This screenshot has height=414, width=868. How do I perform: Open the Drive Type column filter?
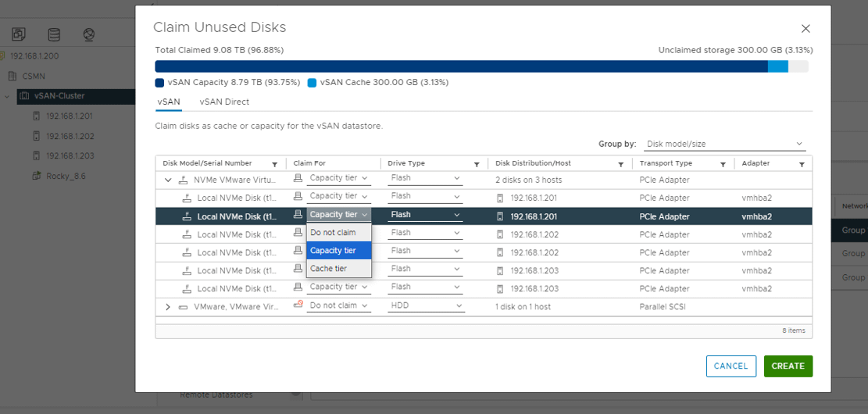pos(477,164)
